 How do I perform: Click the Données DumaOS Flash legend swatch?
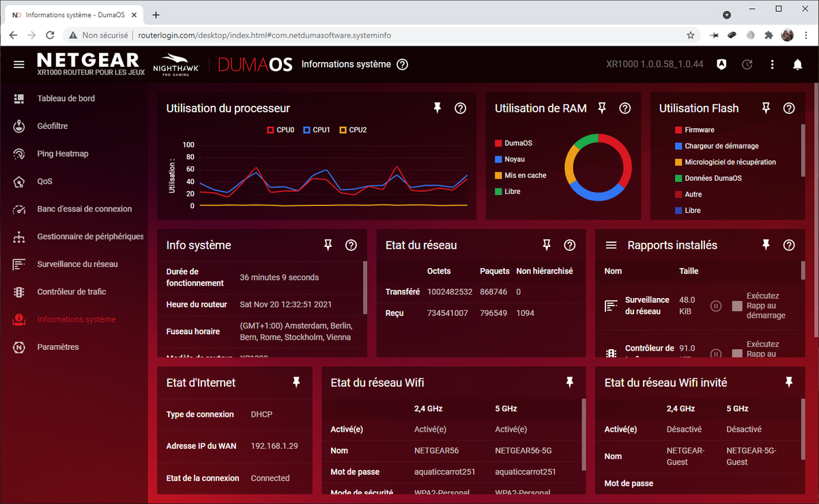[678, 178]
